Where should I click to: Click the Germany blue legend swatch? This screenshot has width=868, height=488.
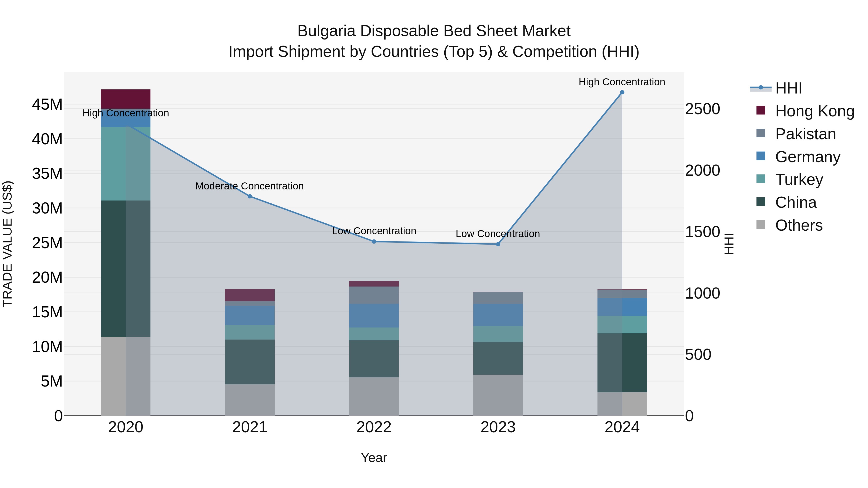pos(761,156)
